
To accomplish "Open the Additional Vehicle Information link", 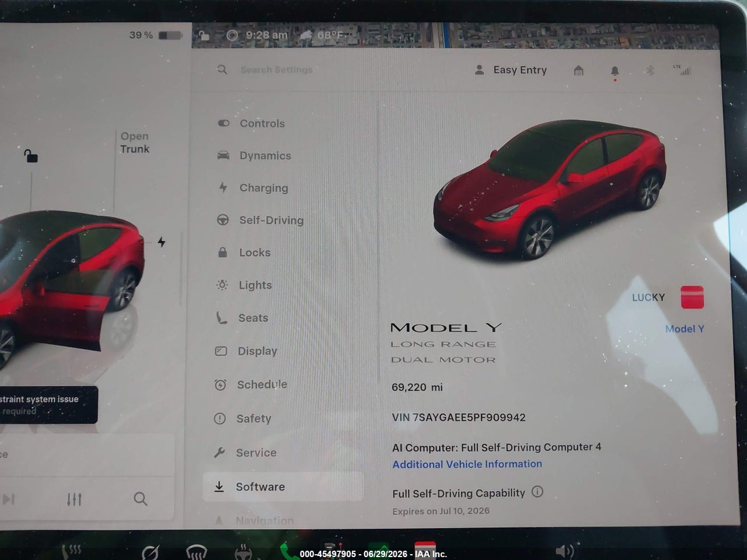I will click(467, 464).
